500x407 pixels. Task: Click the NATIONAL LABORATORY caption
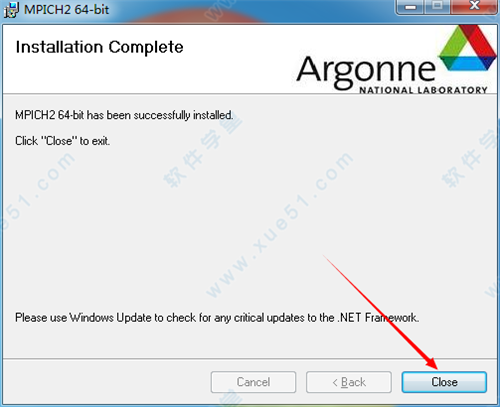coord(423,90)
